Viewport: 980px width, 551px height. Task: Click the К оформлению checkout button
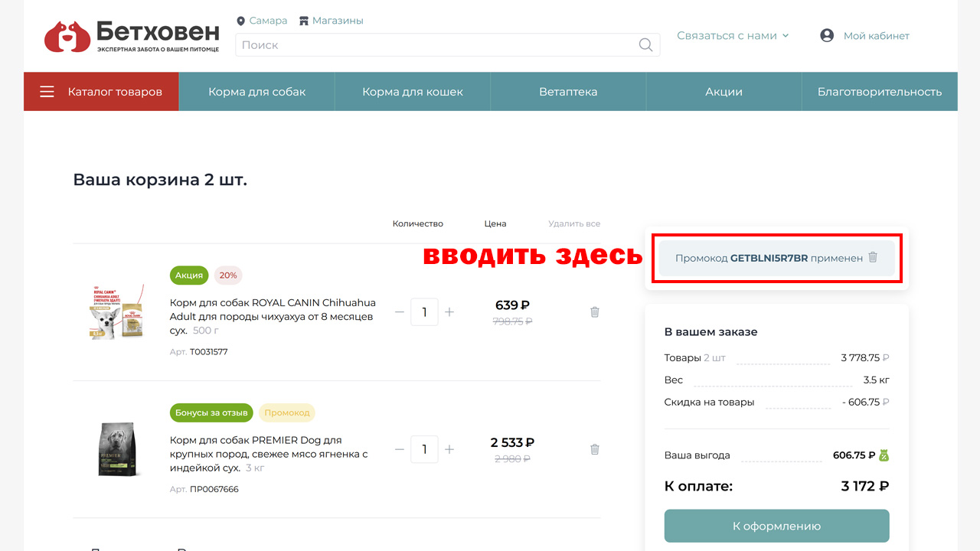[776, 526]
